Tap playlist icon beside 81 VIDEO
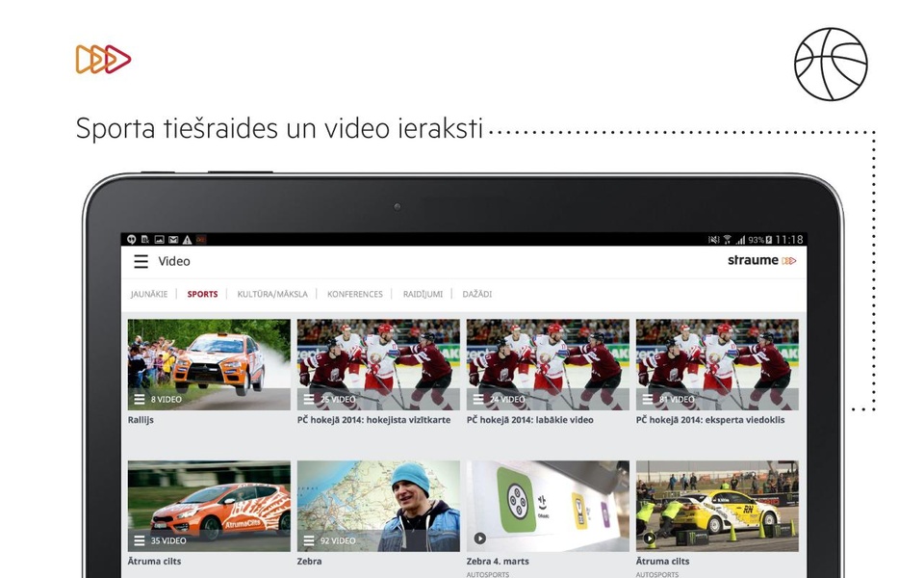Screen dimensions: 924x578 (x=648, y=399)
